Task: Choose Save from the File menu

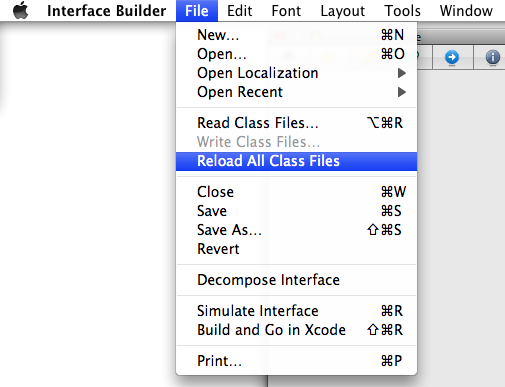Action: coord(296,211)
